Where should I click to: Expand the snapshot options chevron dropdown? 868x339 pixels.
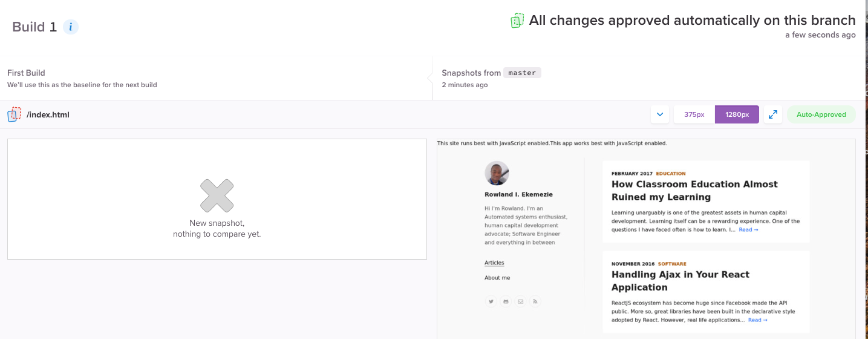[659, 114]
